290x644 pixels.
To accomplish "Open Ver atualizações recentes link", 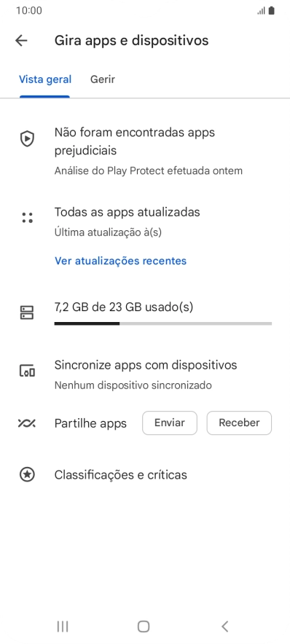I will click(x=120, y=261).
